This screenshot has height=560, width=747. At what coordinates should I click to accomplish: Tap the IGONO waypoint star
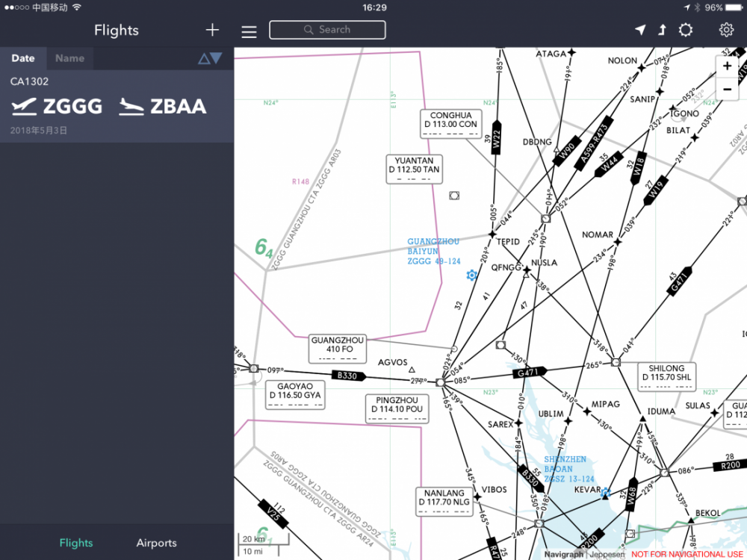click(x=673, y=108)
